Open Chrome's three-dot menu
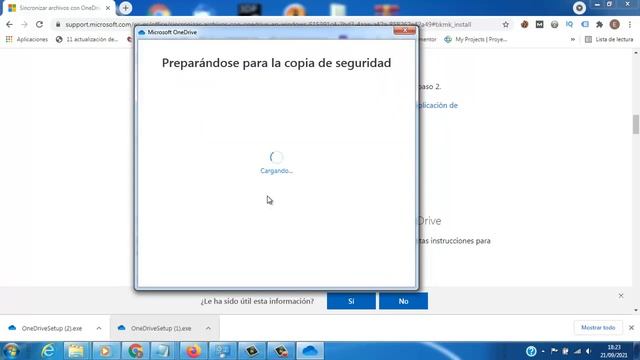Viewport: 640px width, 360px height. point(630,24)
